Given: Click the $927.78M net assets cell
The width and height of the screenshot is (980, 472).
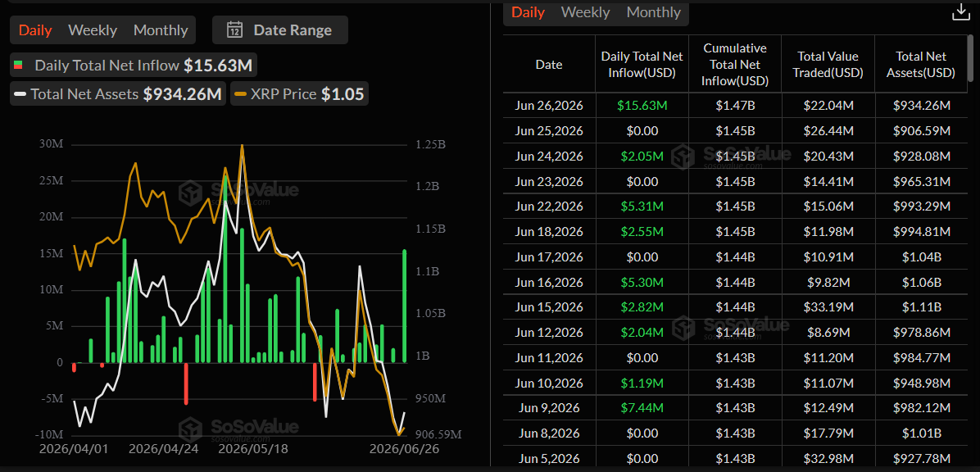Looking at the screenshot, I should 922,458.
